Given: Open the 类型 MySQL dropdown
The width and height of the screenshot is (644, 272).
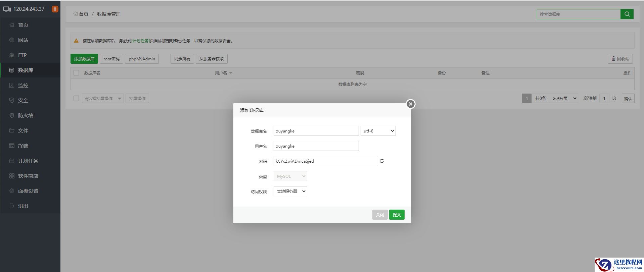Looking at the screenshot, I should tap(290, 176).
